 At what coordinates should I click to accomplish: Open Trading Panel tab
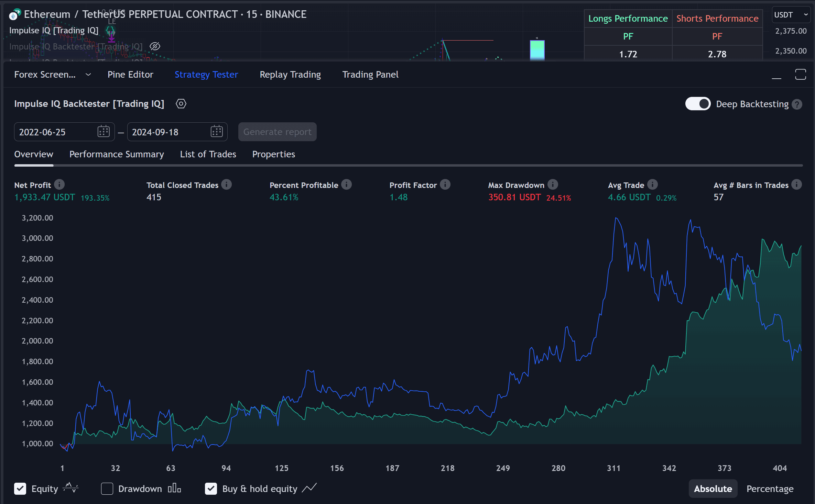coord(370,75)
